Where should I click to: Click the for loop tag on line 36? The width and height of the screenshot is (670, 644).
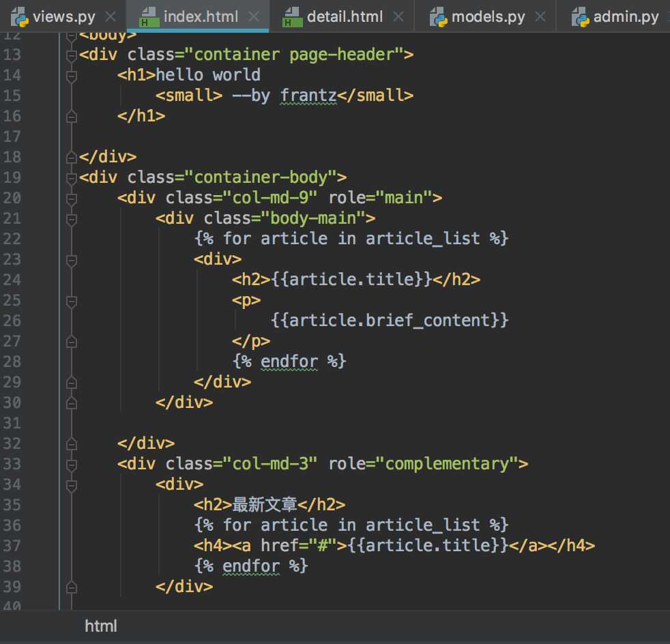351,525
